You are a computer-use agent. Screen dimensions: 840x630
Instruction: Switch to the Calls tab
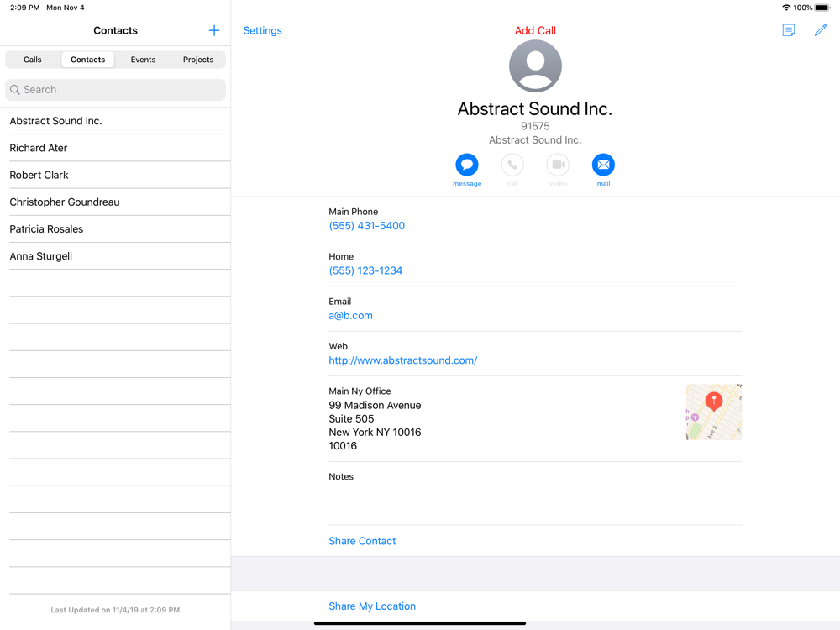33,60
